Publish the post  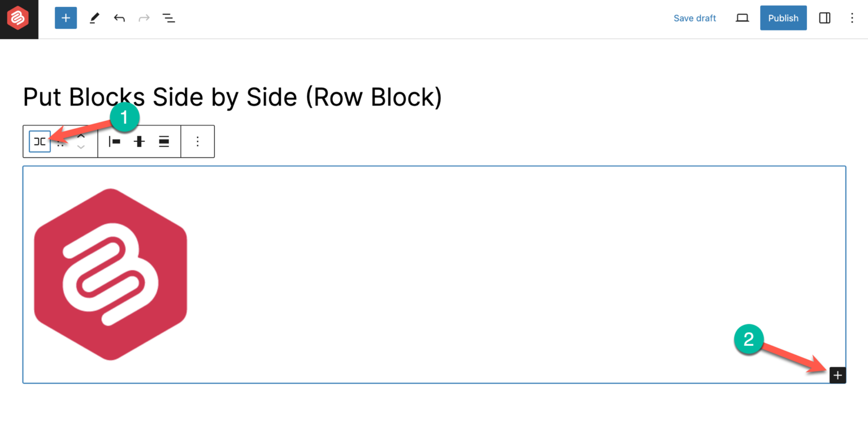click(x=783, y=18)
